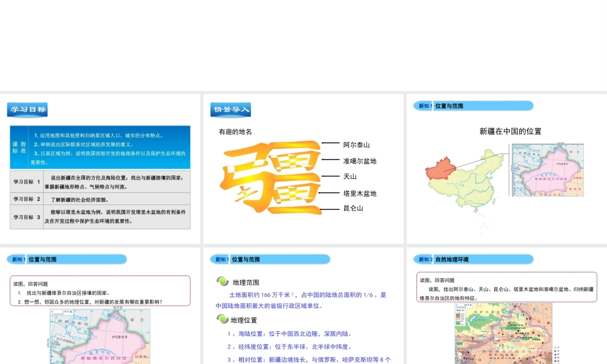Select the 学习目标 title badge

(x=27, y=109)
